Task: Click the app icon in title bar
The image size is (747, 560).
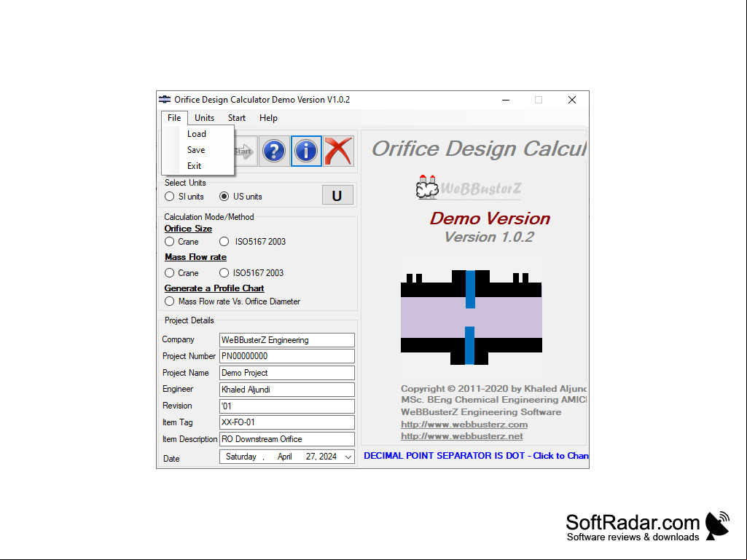Action: point(165,100)
